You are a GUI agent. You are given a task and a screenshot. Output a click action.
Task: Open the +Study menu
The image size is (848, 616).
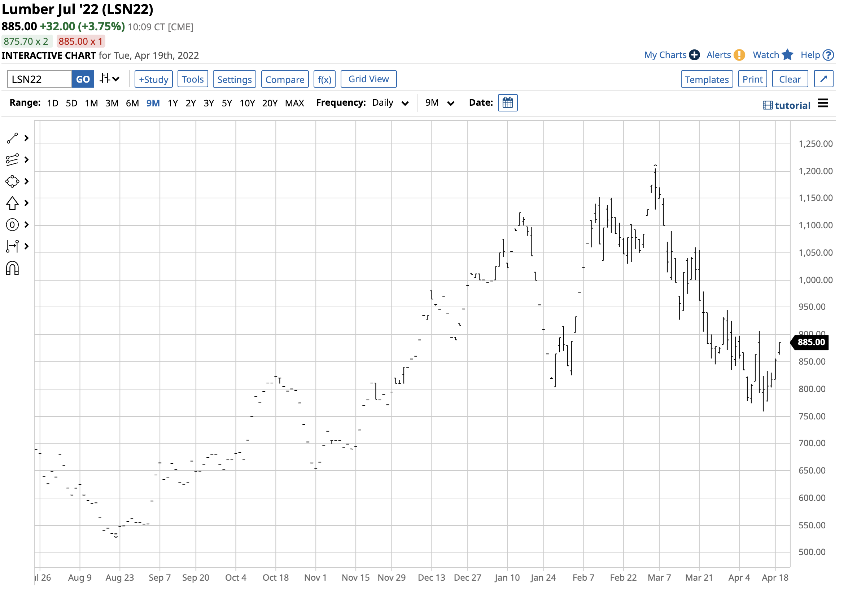[154, 79]
